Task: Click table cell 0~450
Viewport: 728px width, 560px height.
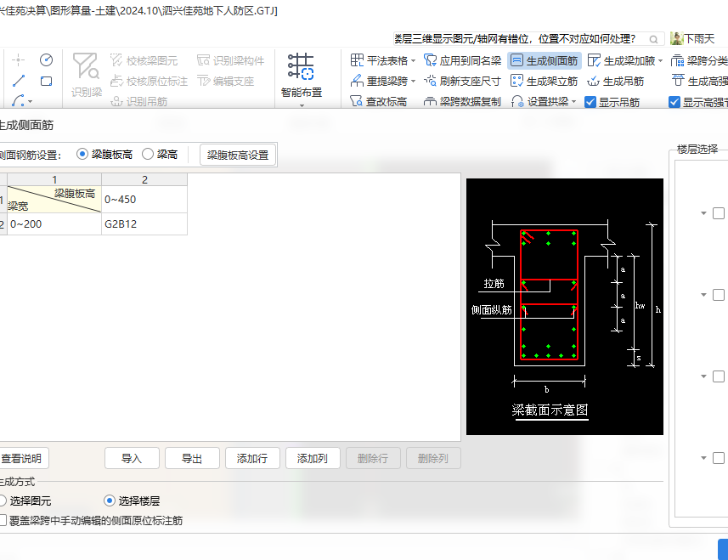Action: pos(144,200)
